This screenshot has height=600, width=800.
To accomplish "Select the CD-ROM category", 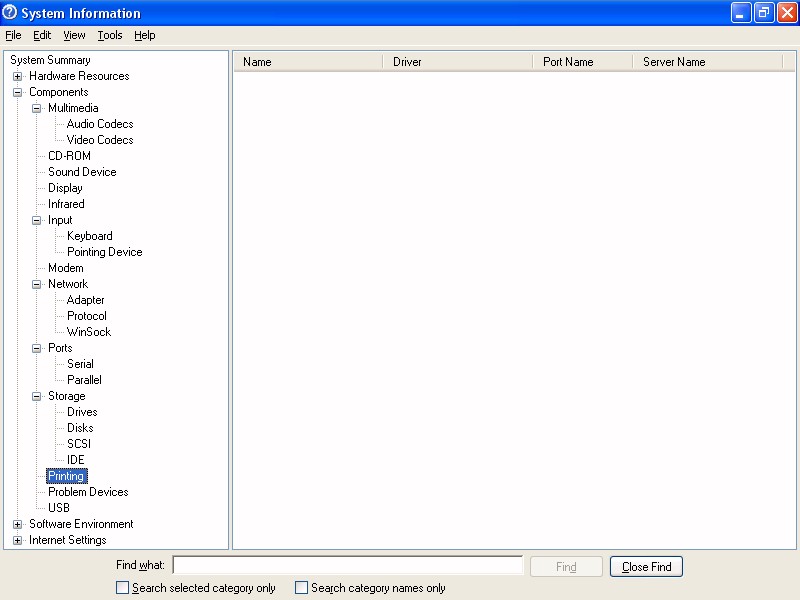I will (x=69, y=156).
